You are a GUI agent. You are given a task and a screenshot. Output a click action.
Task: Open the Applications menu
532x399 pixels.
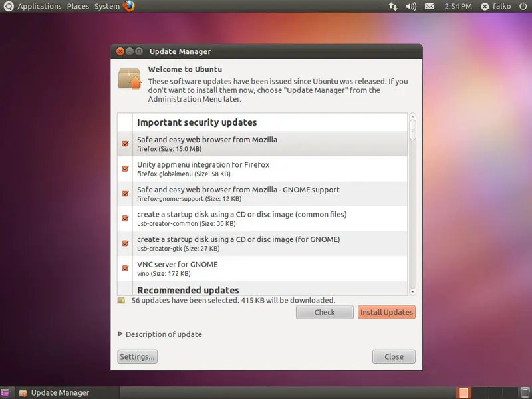(x=39, y=6)
